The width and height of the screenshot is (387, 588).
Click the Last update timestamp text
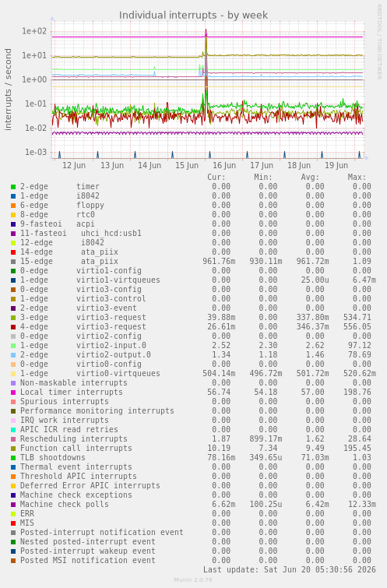(290, 569)
